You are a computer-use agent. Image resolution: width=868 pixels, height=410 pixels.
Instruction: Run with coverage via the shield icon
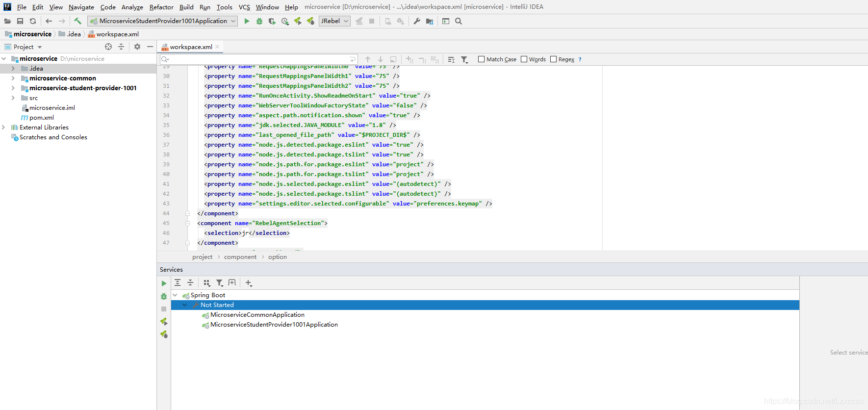pos(272,21)
